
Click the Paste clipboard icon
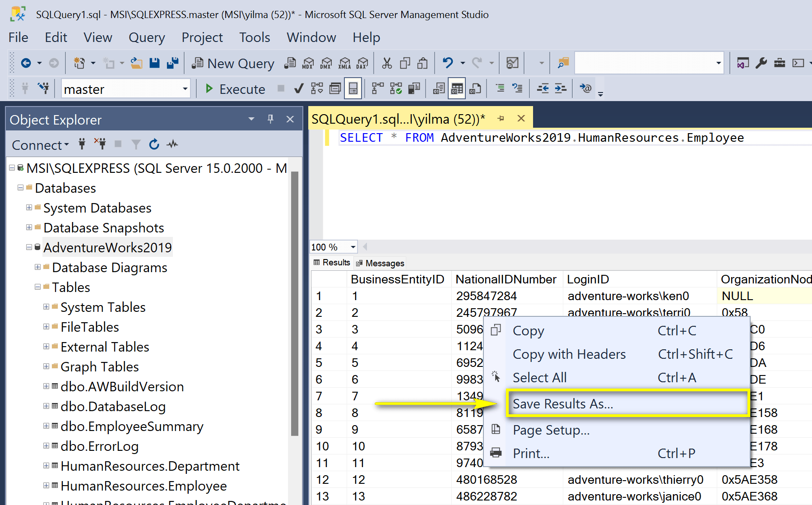422,63
